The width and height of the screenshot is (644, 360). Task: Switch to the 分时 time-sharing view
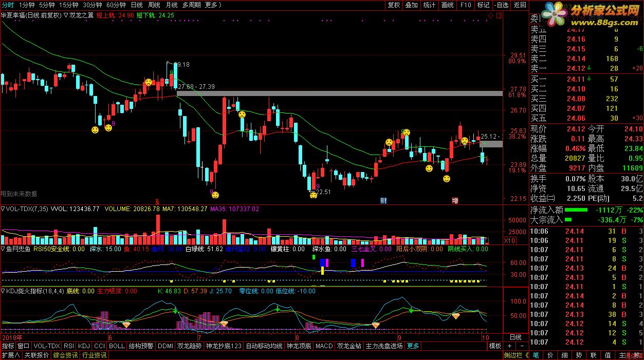pyautogui.click(x=8, y=5)
